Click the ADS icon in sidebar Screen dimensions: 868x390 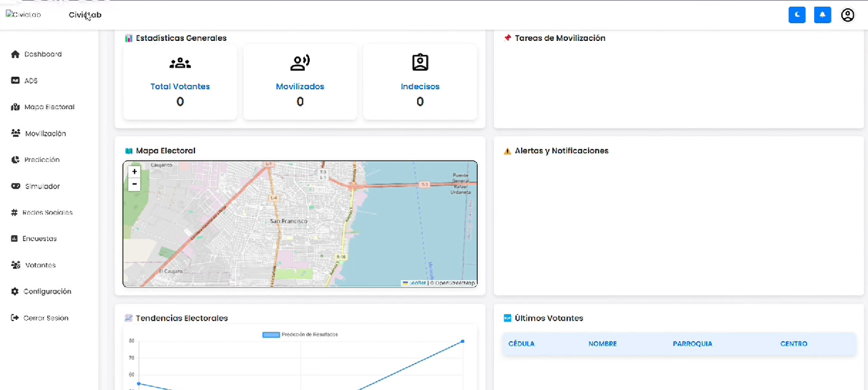pyautogui.click(x=15, y=81)
